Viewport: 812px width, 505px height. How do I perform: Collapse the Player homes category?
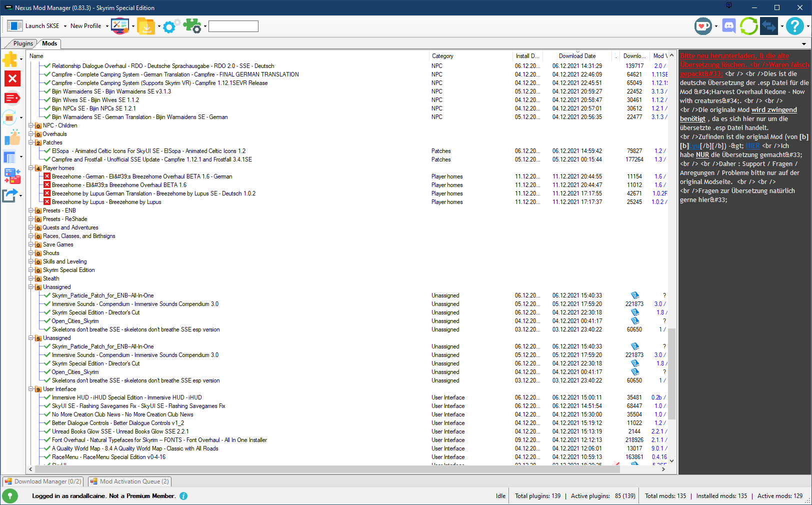click(31, 168)
